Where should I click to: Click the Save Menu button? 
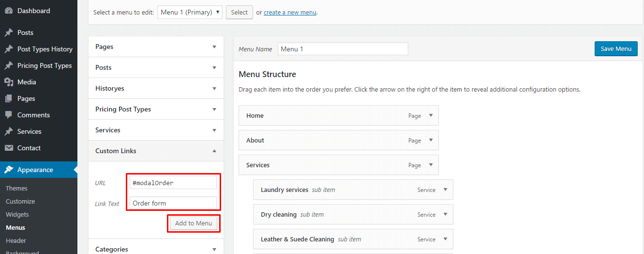[x=616, y=48]
